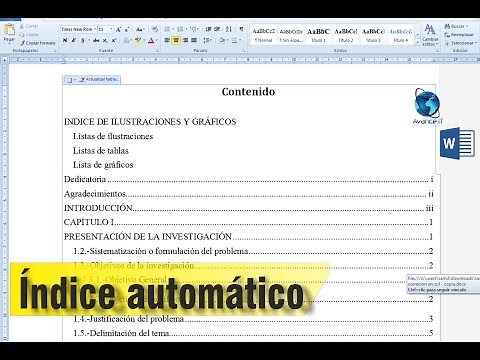Apply the Título 3 style
The width and height of the screenshot is (480, 360).
point(373,35)
